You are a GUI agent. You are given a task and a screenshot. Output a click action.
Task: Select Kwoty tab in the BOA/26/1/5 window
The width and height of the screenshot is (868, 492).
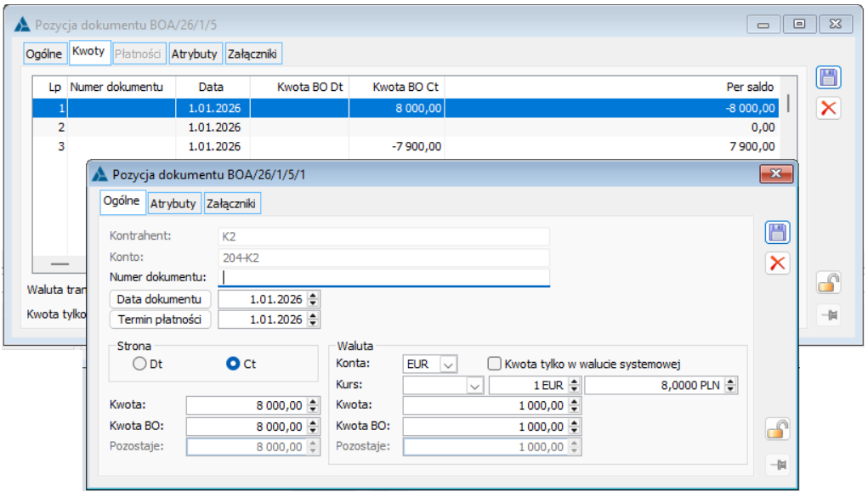coord(88,52)
